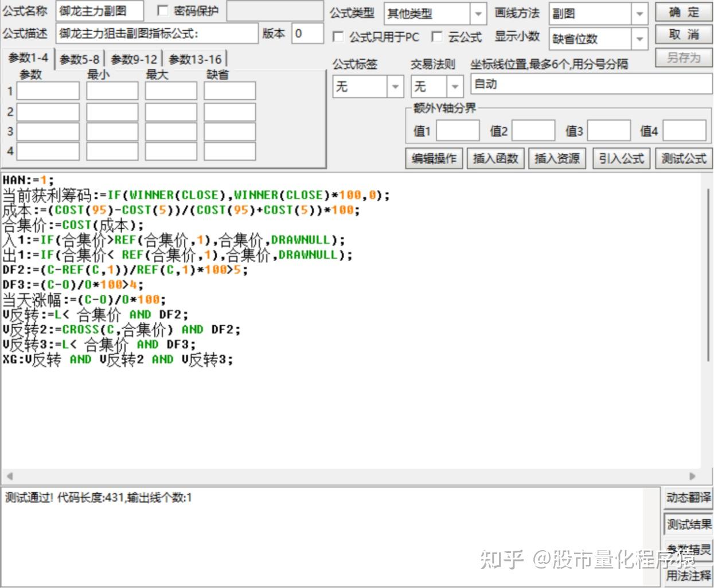Click 插入函数 to insert a function
Screen dimensions: 714x588
[x=495, y=158]
